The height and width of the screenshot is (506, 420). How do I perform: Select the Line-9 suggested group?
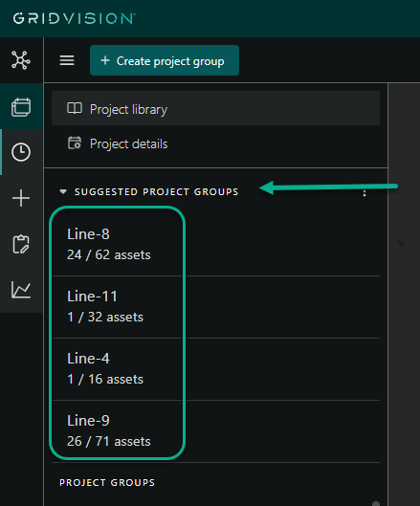click(215, 431)
